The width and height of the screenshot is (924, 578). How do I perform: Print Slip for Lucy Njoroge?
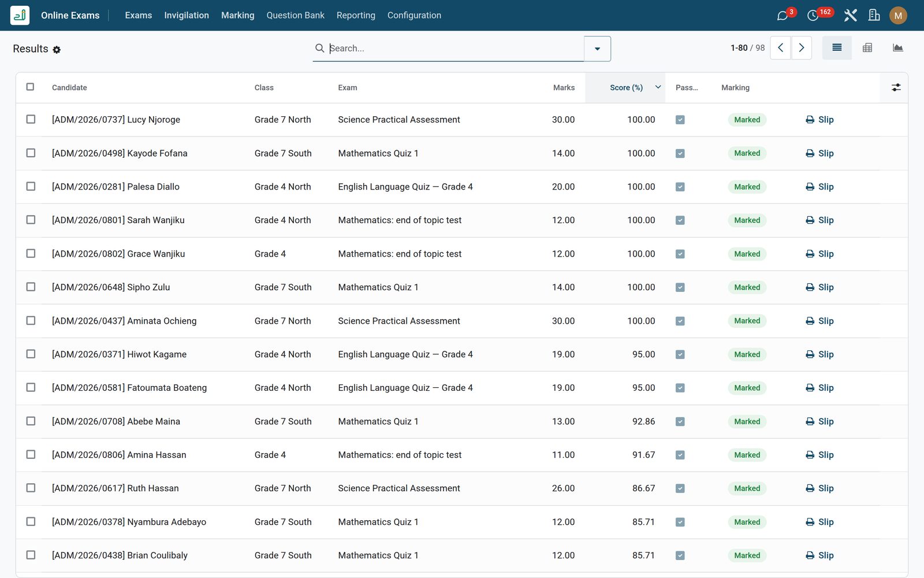(819, 120)
